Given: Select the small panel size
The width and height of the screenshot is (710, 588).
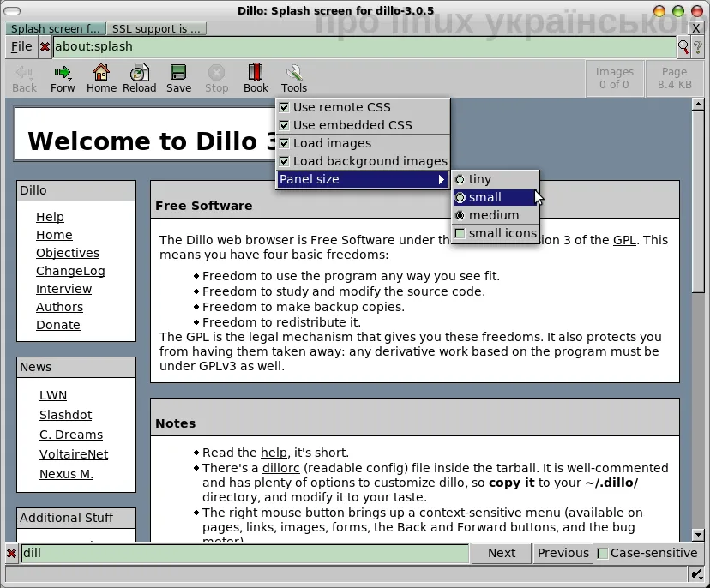Looking at the screenshot, I should (x=496, y=197).
